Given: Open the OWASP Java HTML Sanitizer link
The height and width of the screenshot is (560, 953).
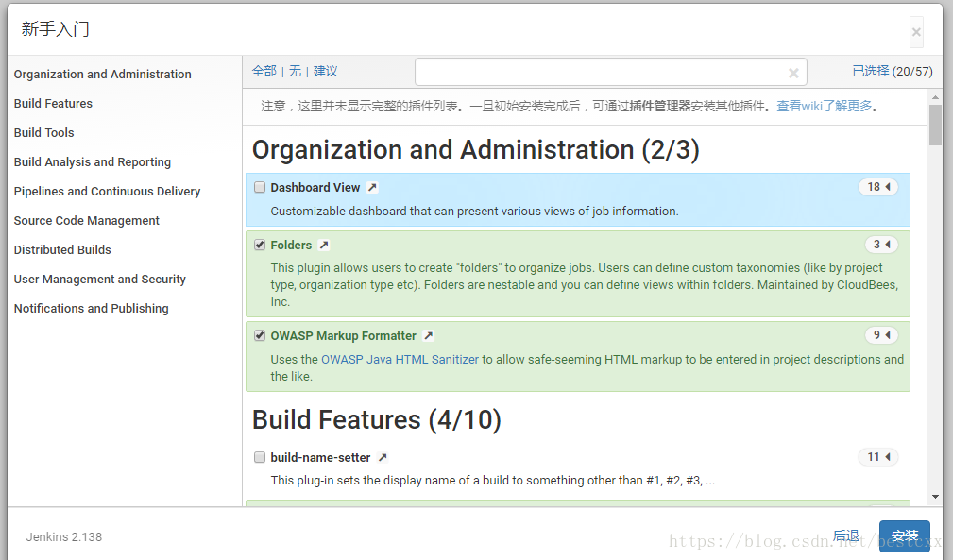Looking at the screenshot, I should click(x=400, y=360).
